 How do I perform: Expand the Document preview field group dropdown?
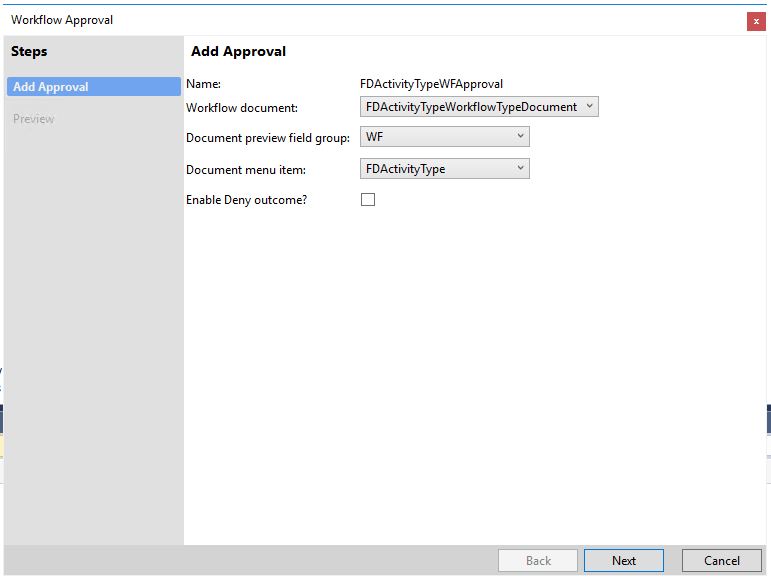click(445, 136)
